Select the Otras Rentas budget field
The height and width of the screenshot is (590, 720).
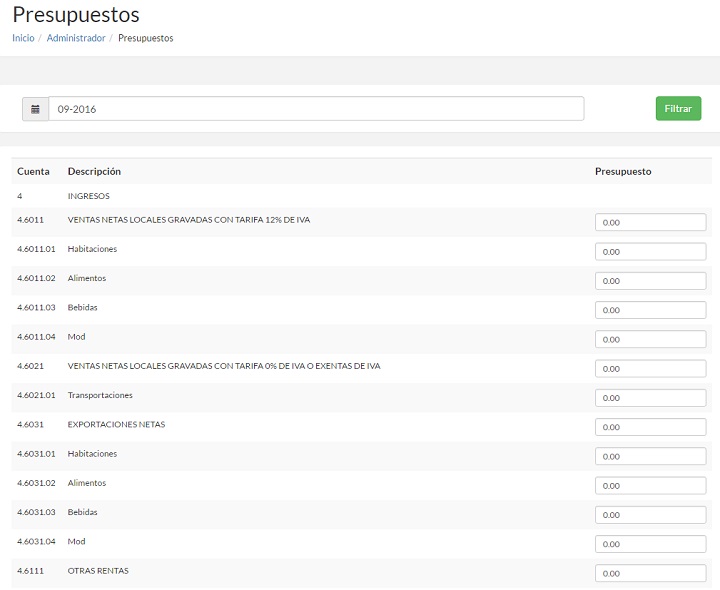(650, 574)
